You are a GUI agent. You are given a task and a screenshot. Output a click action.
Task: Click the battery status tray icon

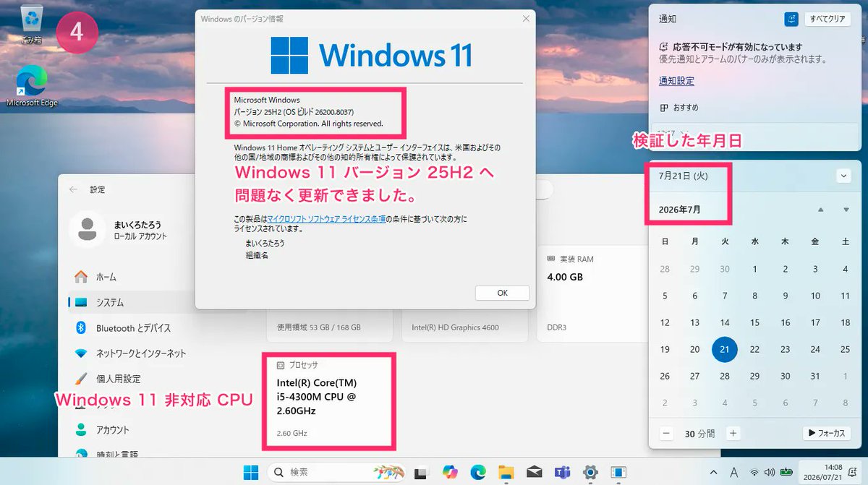[x=786, y=473]
